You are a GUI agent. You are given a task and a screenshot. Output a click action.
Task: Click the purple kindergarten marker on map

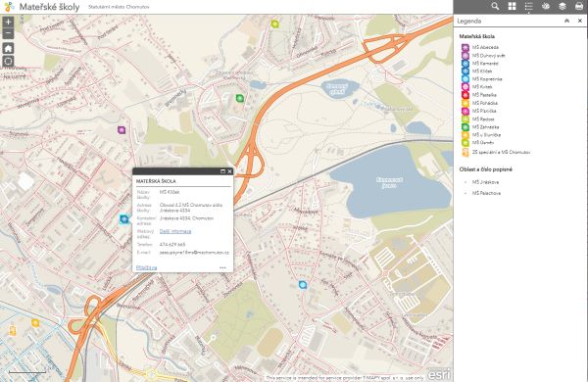(122, 130)
